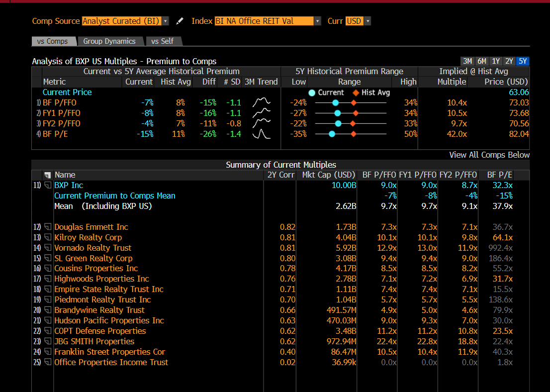Click the USD currency field

[x=354, y=21]
